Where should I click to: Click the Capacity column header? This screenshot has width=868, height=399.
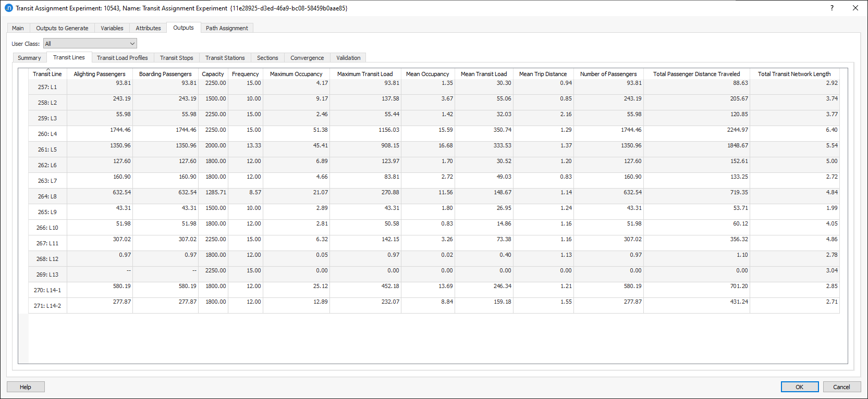click(x=213, y=74)
